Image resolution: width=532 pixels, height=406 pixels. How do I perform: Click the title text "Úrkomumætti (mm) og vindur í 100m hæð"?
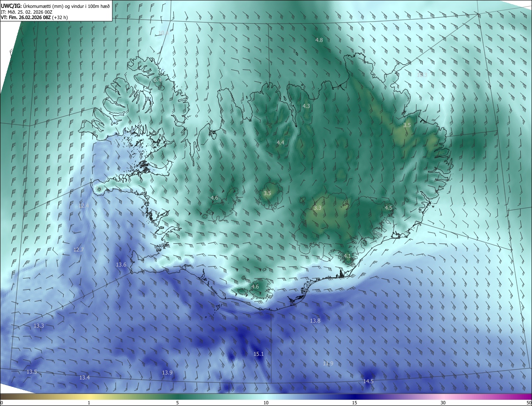66,6
